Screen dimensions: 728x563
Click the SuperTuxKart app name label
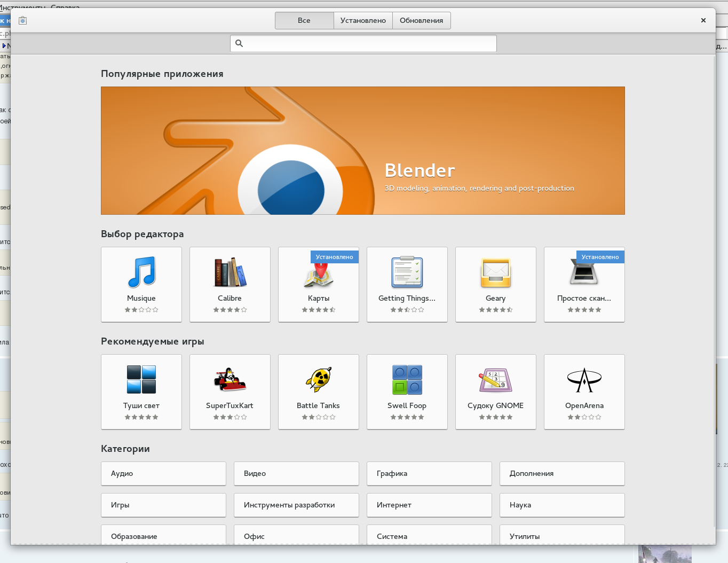pos(230,406)
